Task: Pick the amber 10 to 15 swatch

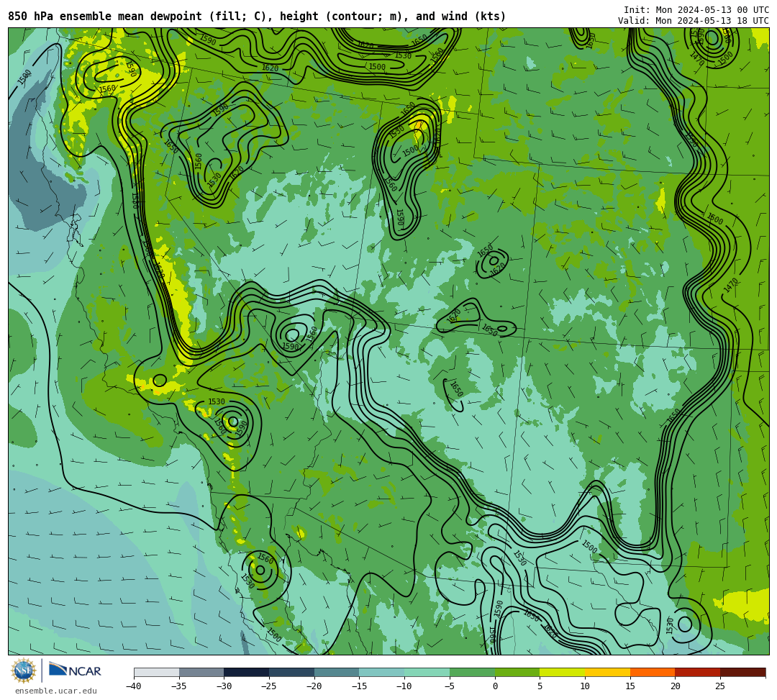Action: click(607, 672)
